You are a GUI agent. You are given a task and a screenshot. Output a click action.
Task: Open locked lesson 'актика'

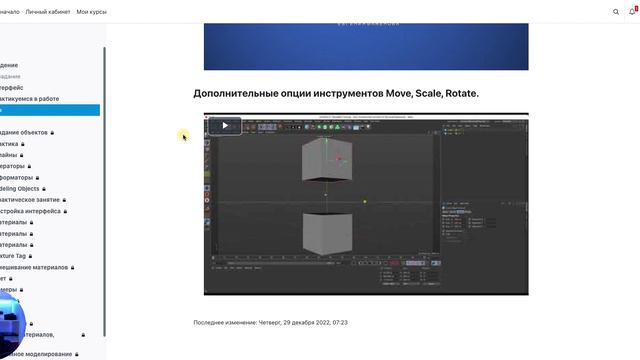pyautogui.click(x=9, y=144)
